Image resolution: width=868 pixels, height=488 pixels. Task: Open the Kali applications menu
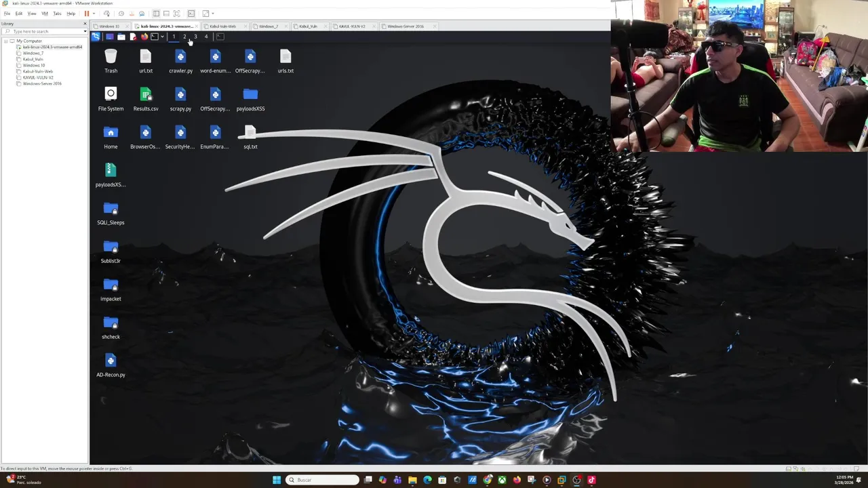pyautogui.click(x=96, y=37)
